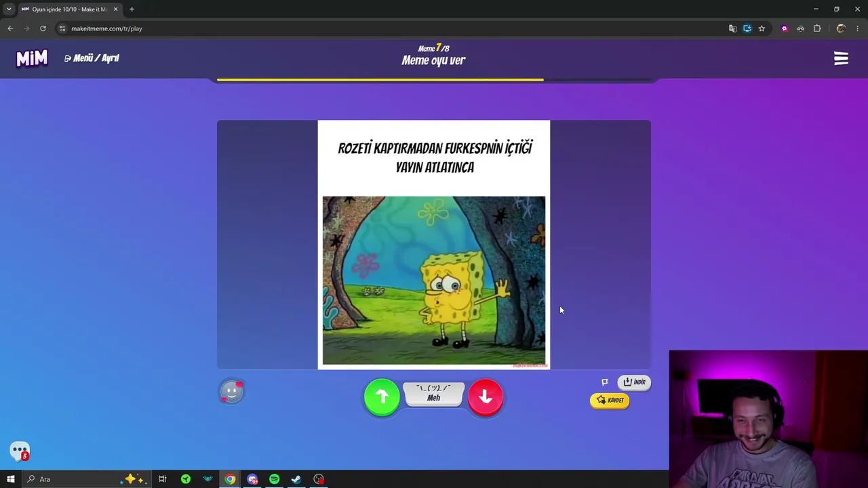Screen dimensions: 868x488
Task: Close the Make it Meme tab
Action: (x=115, y=9)
